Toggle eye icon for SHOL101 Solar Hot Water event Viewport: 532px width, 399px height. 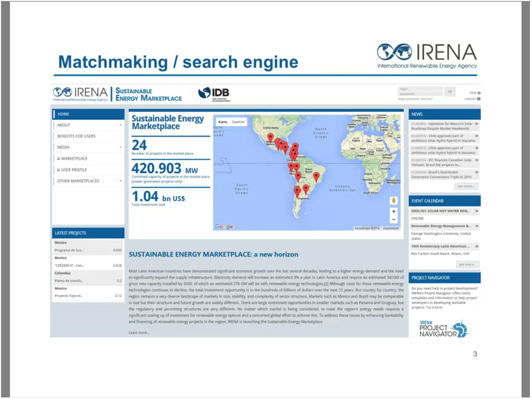point(476,211)
